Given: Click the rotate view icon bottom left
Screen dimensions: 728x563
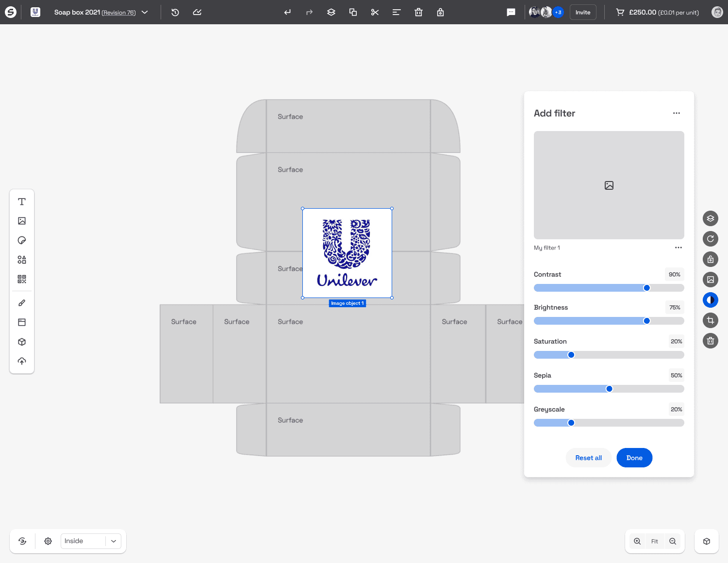Looking at the screenshot, I should (22, 541).
